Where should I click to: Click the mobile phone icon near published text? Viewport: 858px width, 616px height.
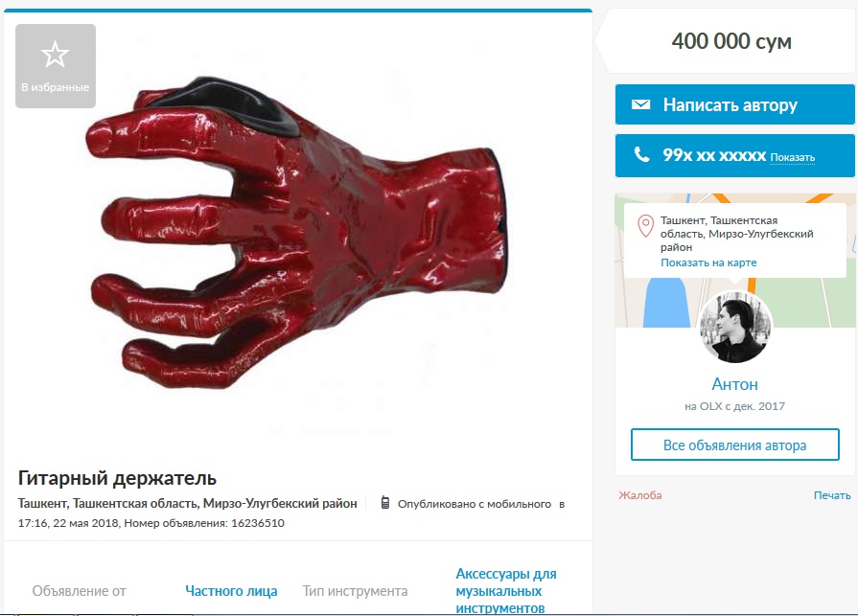click(x=385, y=503)
